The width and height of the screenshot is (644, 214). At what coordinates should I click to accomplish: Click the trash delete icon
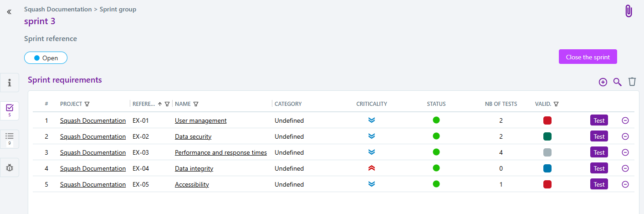pyautogui.click(x=632, y=82)
